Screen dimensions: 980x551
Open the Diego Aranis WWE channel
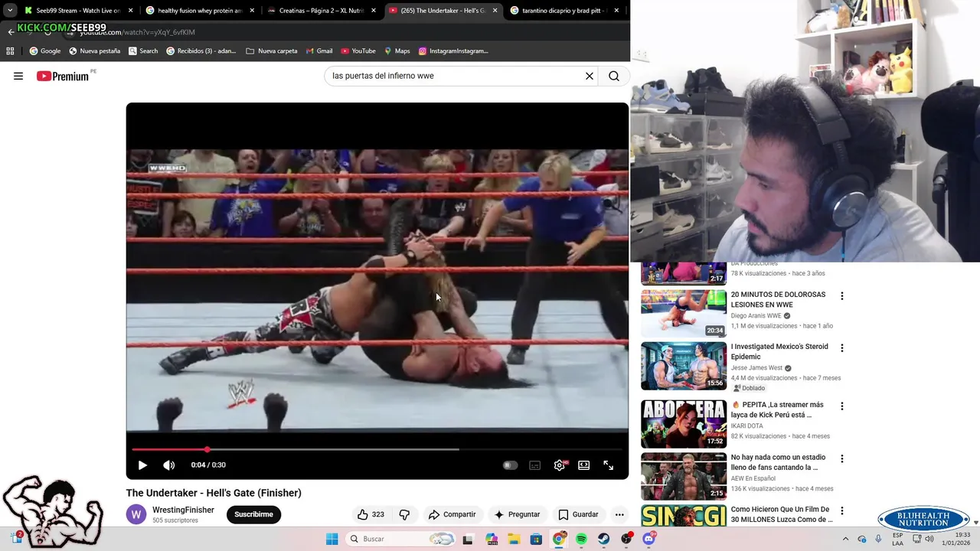click(756, 315)
